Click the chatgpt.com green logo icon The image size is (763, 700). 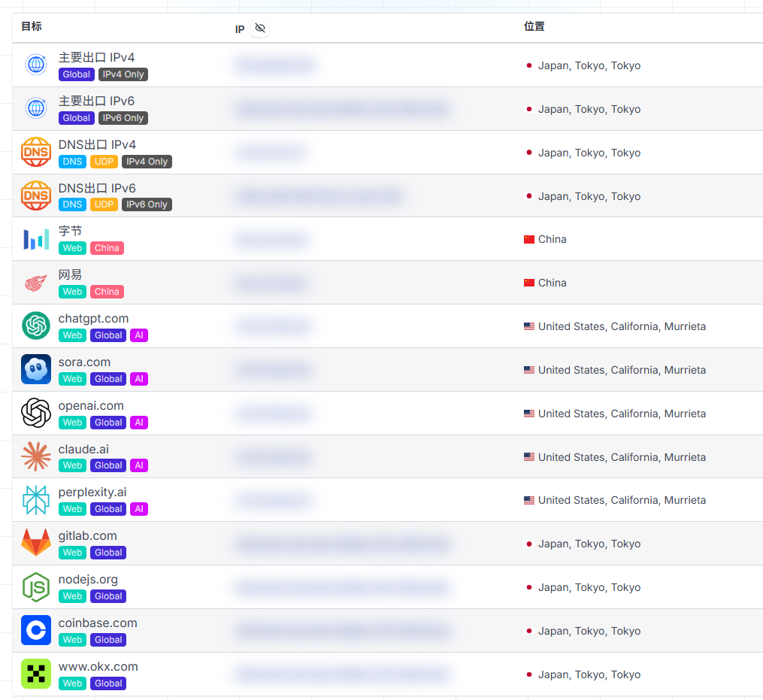click(x=36, y=326)
